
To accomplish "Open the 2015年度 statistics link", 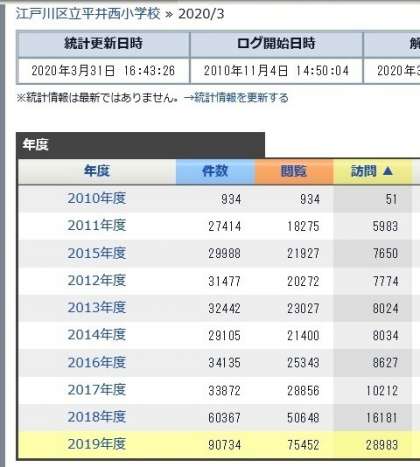I will (97, 253).
